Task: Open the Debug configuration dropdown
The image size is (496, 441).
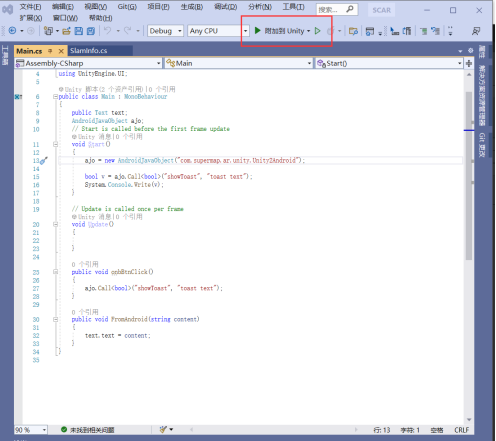Action: [166, 31]
